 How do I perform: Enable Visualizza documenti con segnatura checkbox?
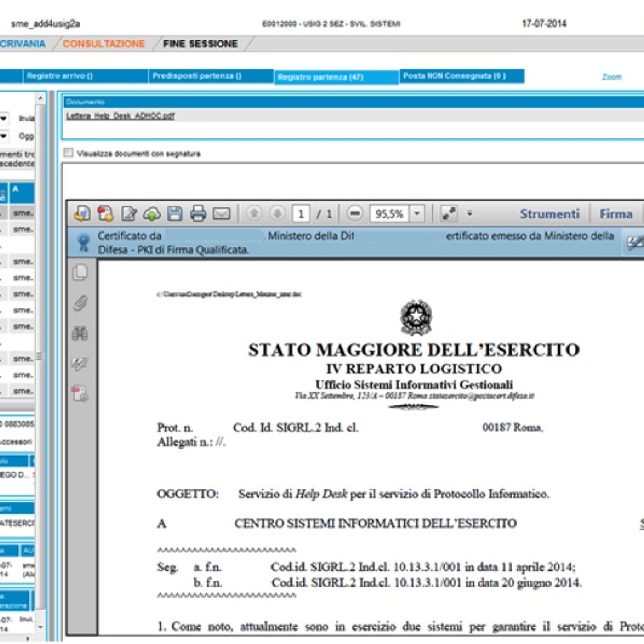click(68, 153)
